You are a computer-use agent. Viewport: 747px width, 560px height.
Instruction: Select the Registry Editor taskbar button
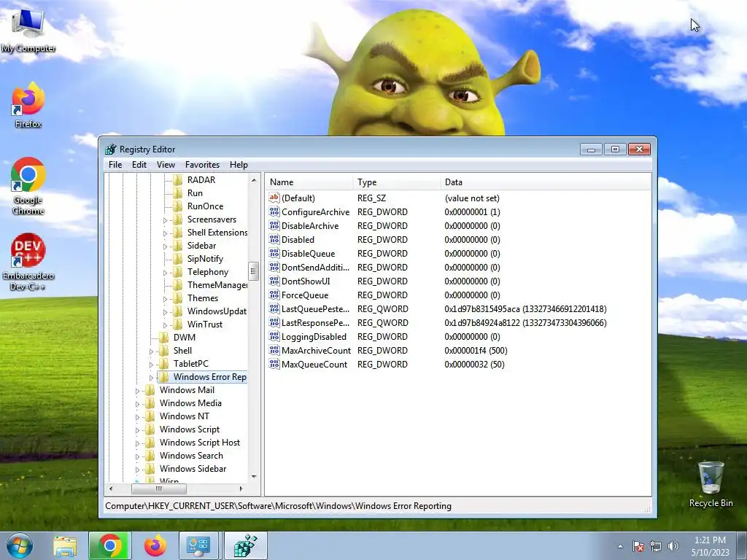point(246,545)
